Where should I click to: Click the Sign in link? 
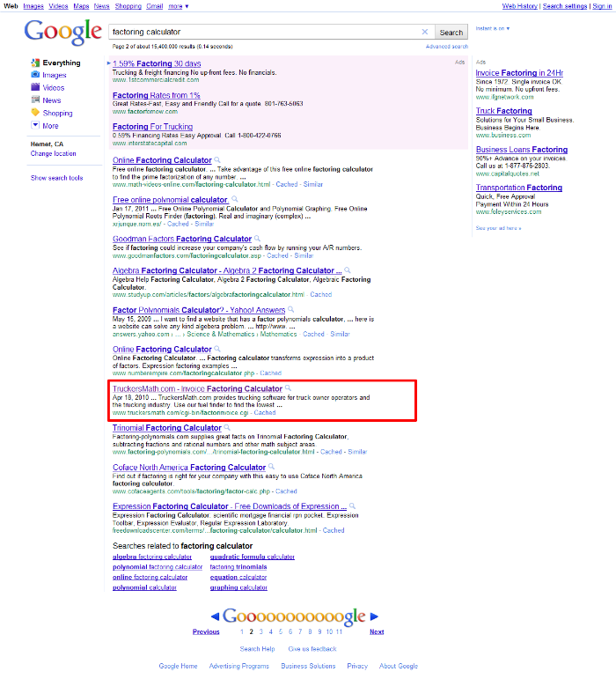coord(602,6)
